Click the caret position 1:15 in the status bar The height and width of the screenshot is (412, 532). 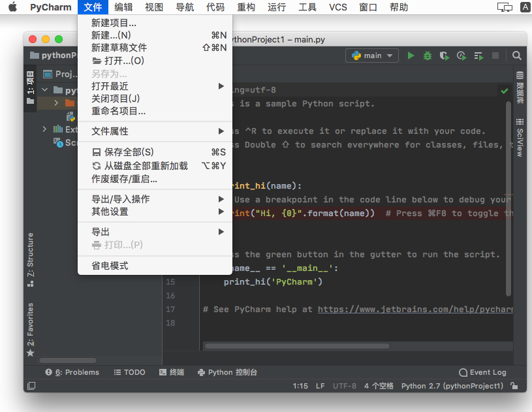[300, 386]
